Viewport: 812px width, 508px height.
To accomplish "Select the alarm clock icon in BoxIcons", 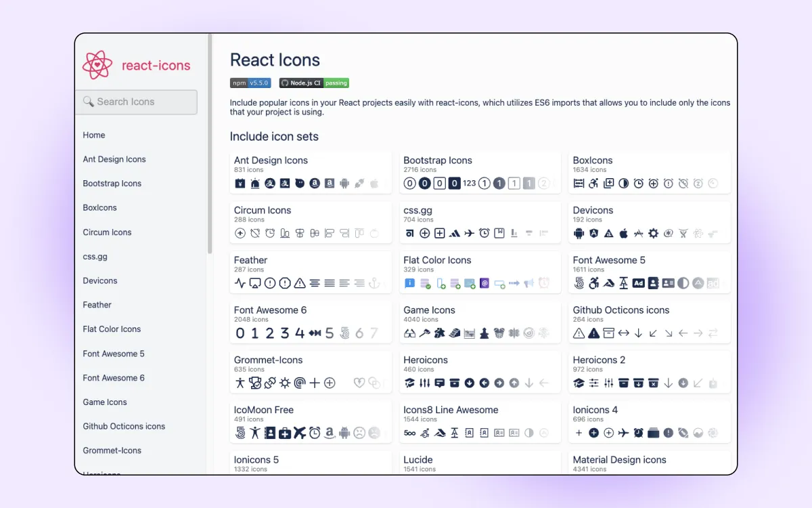I will coord(639,183).
